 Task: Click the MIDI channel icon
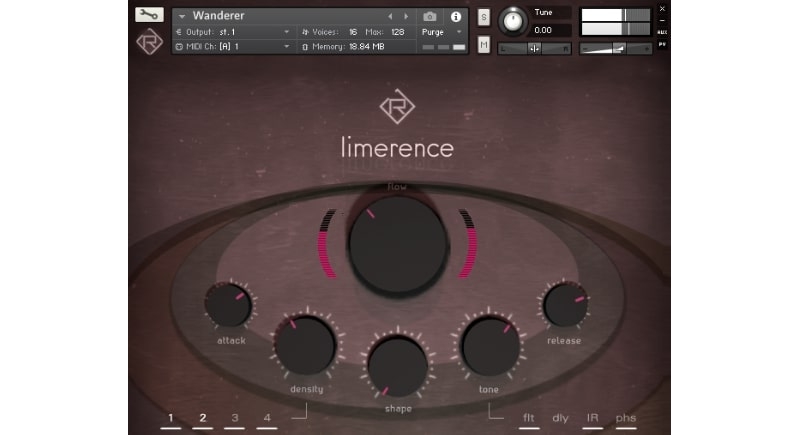click(179, 46)
